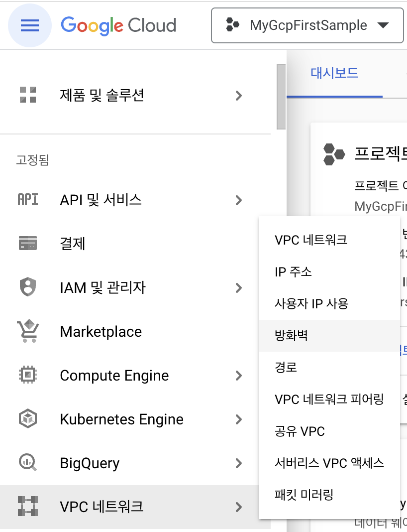This screenshot has height=532, width=407.
Task: Click the project info card hexagon icon
Action: click(x=334, y=154)
